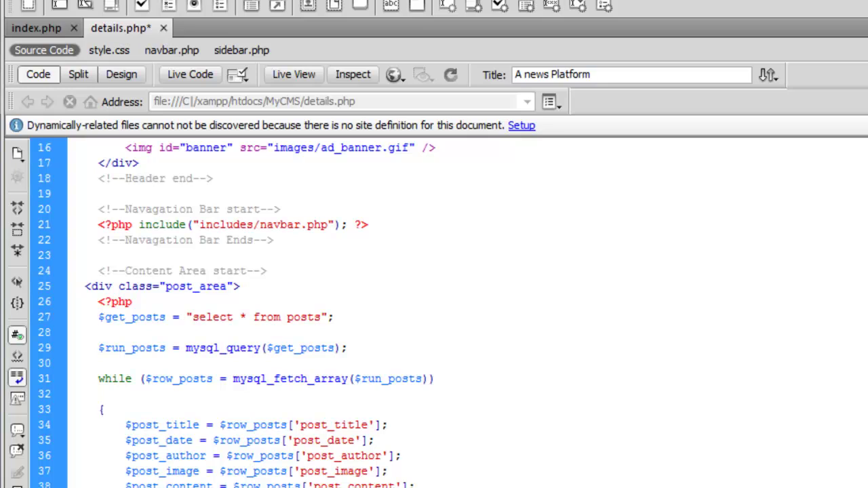Click the mysql_query($get_posts) line
868x488 pixels.
point(222,348)
